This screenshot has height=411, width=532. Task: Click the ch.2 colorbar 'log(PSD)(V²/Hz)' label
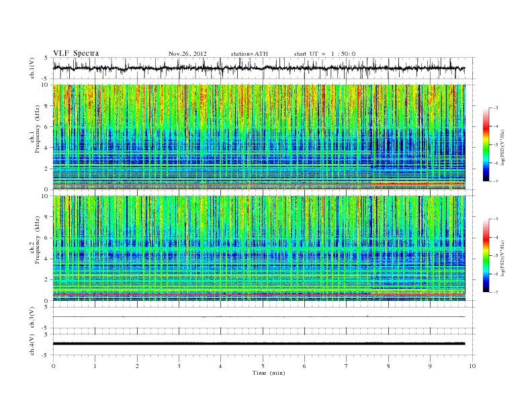click(x=502, y=258)
